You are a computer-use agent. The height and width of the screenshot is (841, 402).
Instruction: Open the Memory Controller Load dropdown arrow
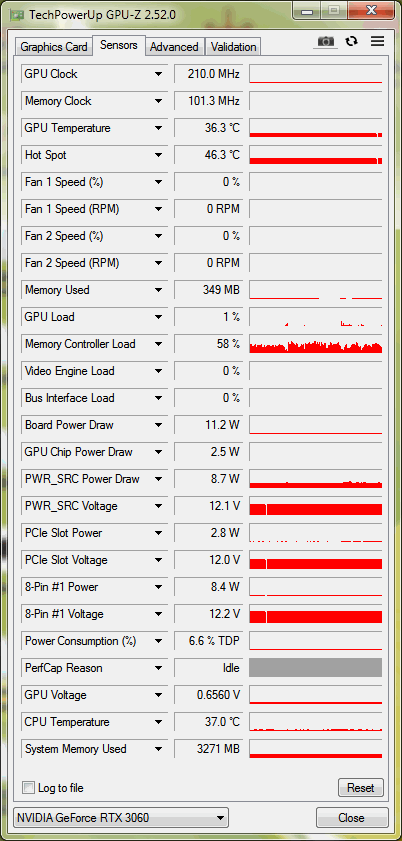click(x=158, y=344)
